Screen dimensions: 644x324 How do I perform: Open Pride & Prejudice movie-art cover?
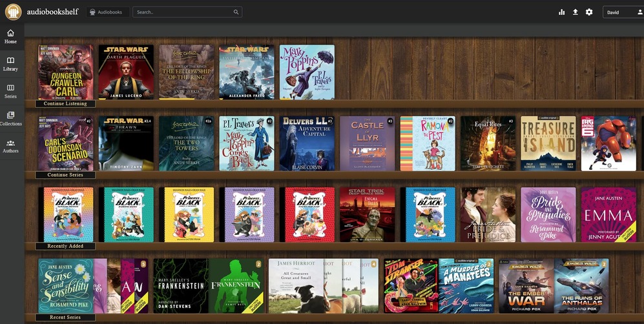[x=488, y=215]
